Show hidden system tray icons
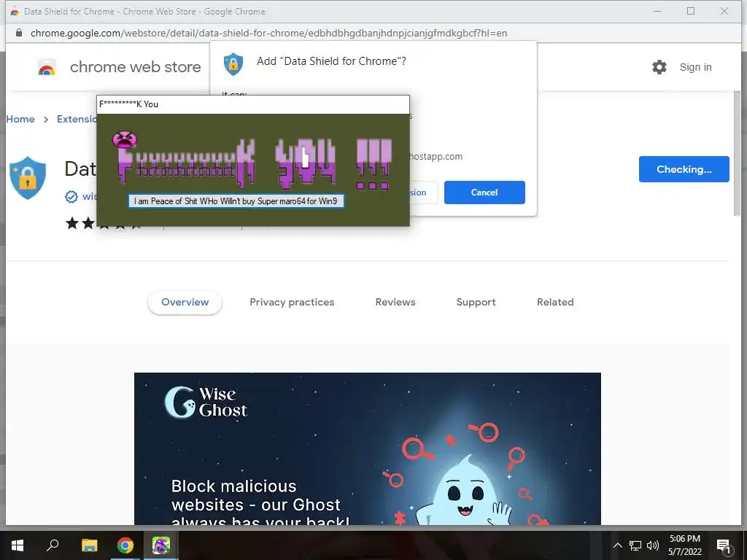The image size is (747, 560). pyautogui.click(x=617, y=545)
